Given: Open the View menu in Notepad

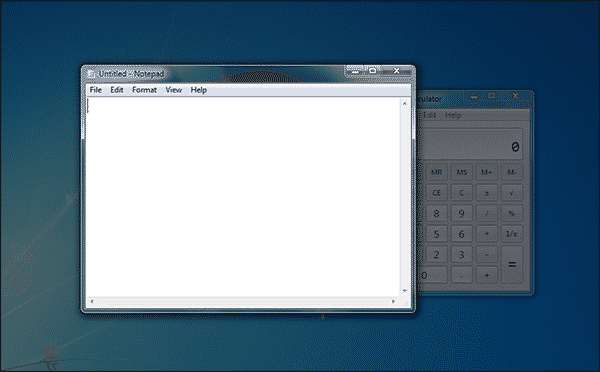Looking at the screenshot, I should coord(173,90).
